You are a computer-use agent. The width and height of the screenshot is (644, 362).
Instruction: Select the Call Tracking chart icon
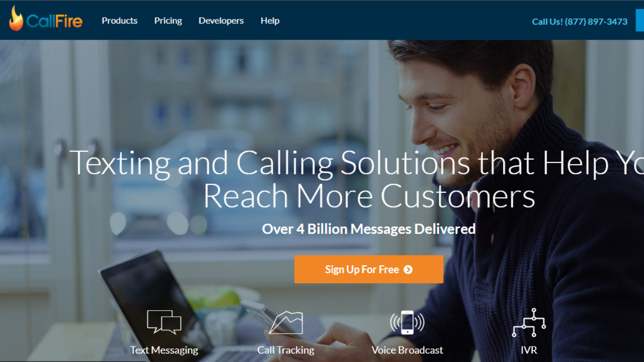[x=286, y=322]
